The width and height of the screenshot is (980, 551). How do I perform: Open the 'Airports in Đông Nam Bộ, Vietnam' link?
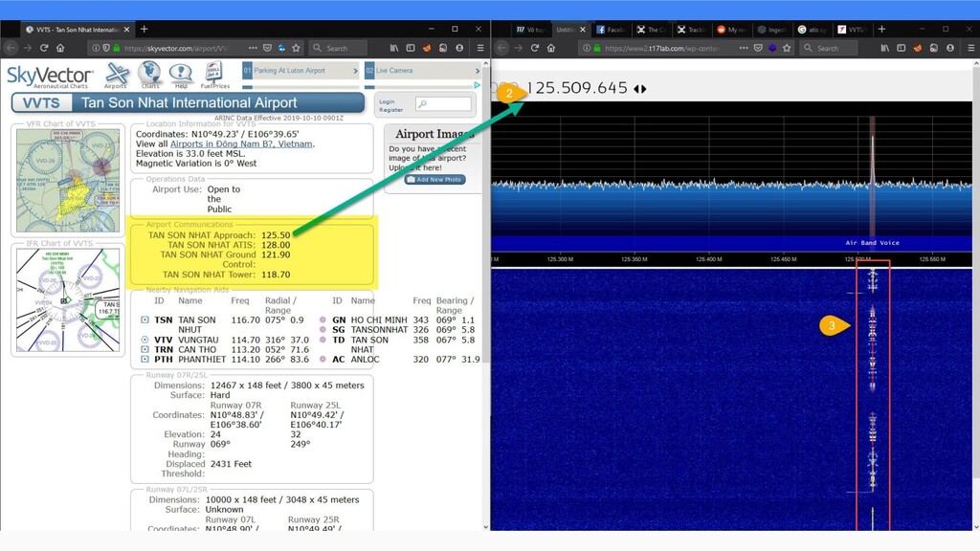(241, 143)
